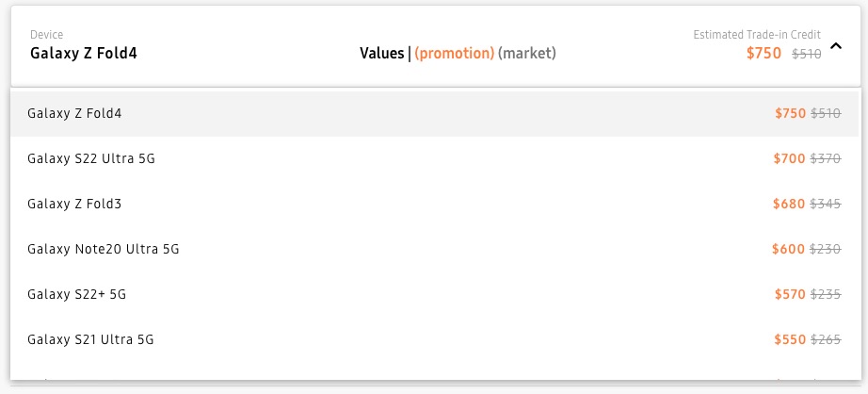Click the $700 promotion price
Image resolution: width=868 pixels, height=394 pixels.
pyautogui.click(x=789, y=159)
